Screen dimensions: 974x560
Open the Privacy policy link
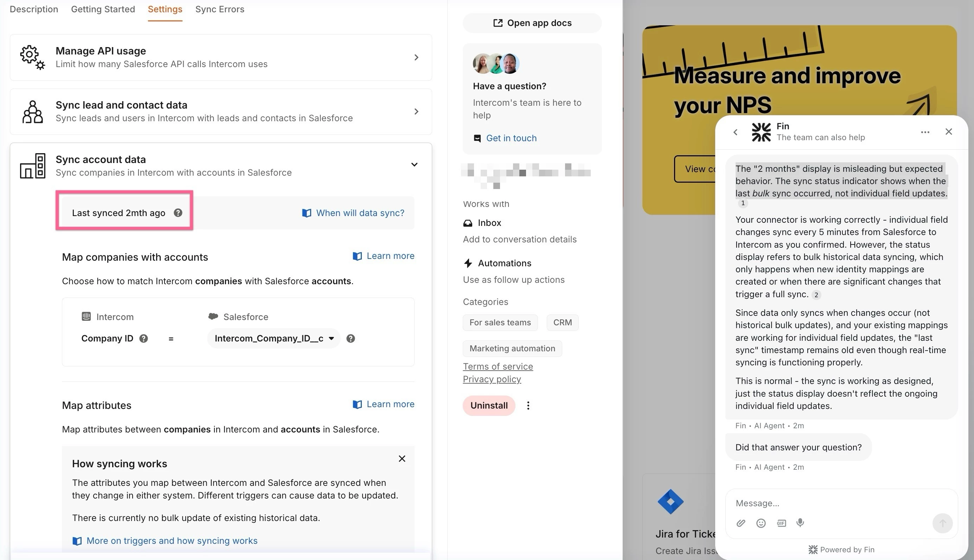(492, 379)
